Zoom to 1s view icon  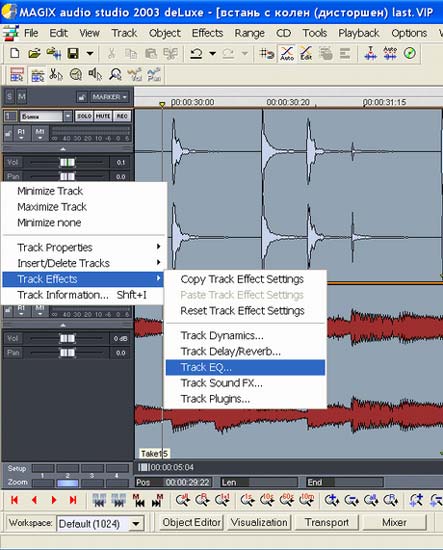pos(248,500)
